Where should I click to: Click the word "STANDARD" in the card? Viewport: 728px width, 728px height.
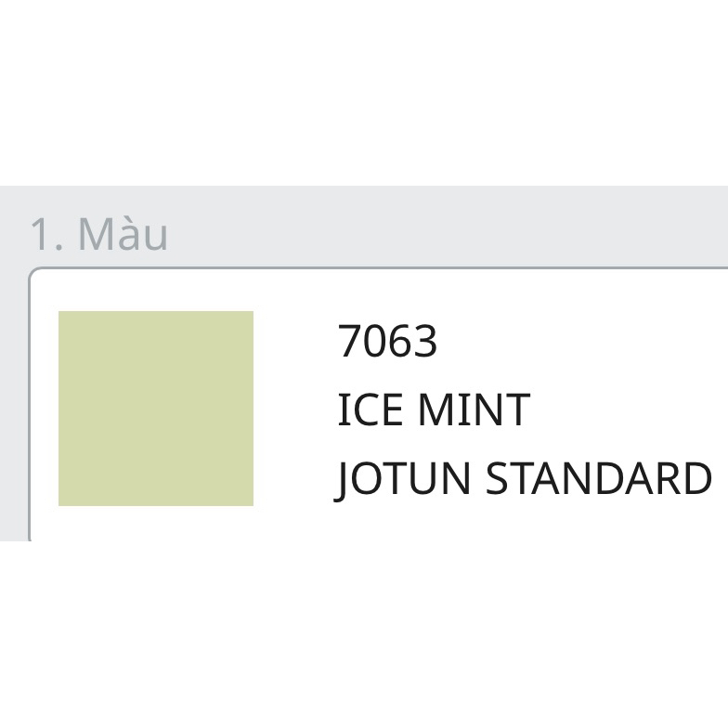(600, 478)
